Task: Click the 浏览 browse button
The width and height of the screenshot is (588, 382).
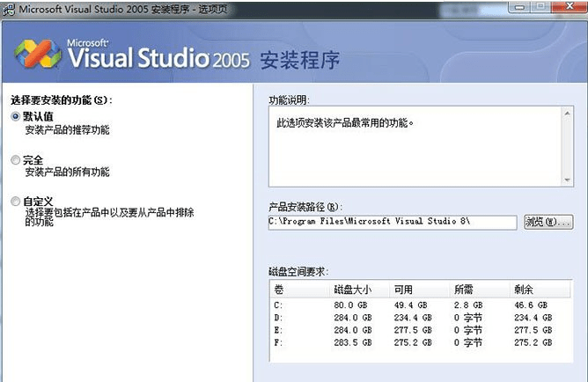Action: pyautogui.click(x=548, y=222)
